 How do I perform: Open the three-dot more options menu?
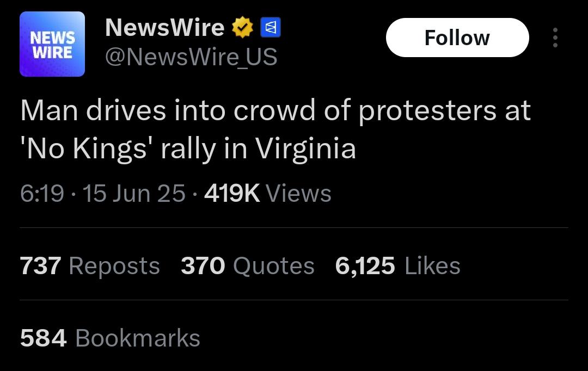(x=555, y=38)
